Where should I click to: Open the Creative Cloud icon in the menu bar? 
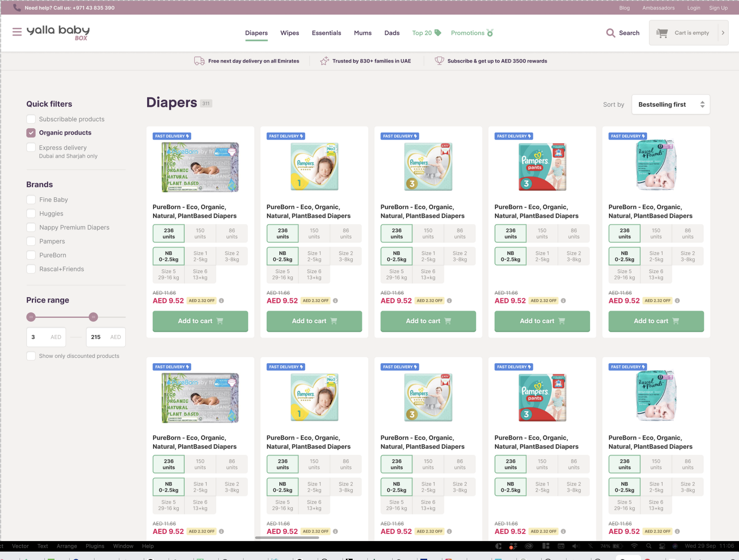[529, 546]
